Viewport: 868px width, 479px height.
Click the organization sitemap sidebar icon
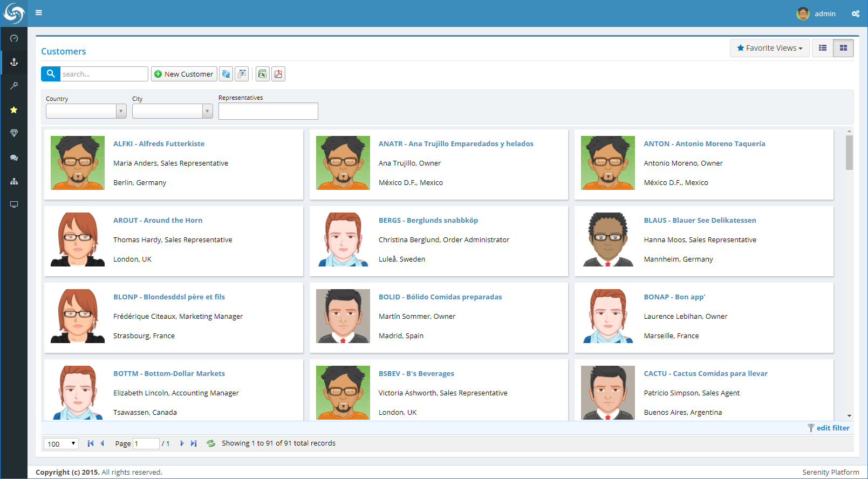click(x=14, y=182)
